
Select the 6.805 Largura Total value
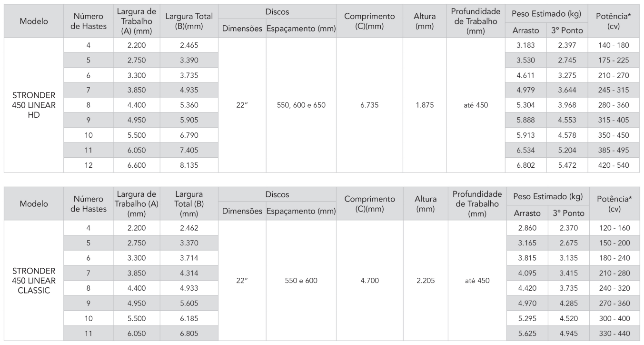189,335
